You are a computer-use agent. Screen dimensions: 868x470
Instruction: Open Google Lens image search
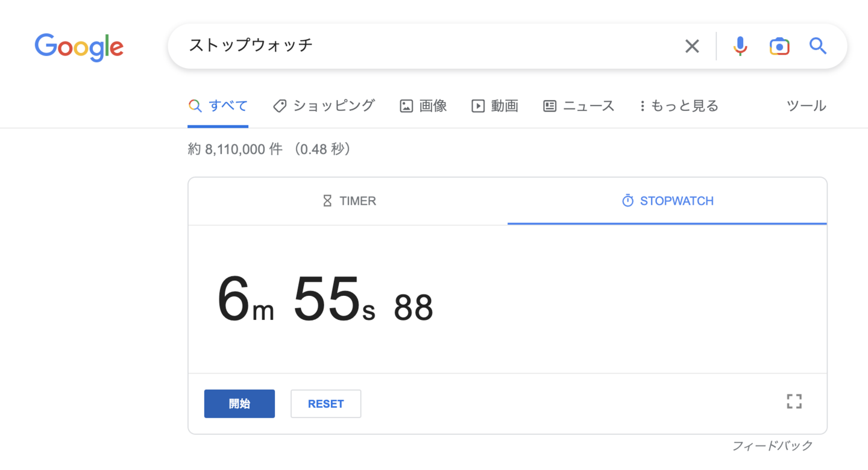(x=779, y=46)
